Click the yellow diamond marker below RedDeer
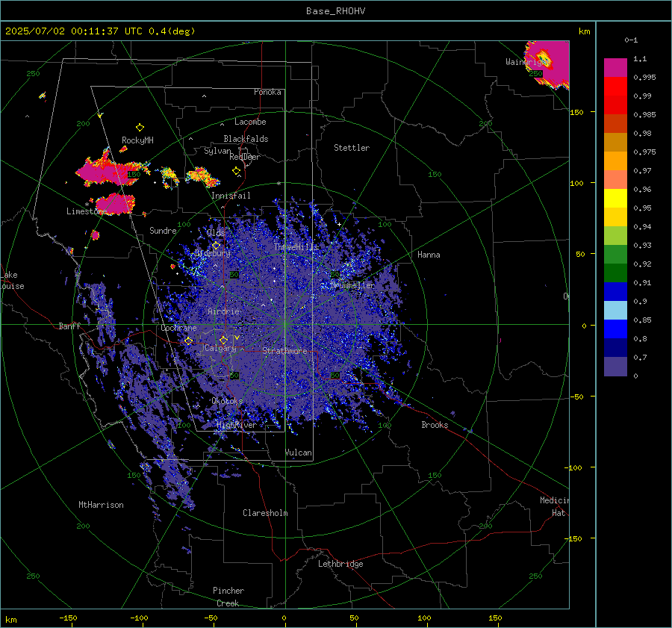The width and height of the screenshot is (672, 628). point(236,171)
